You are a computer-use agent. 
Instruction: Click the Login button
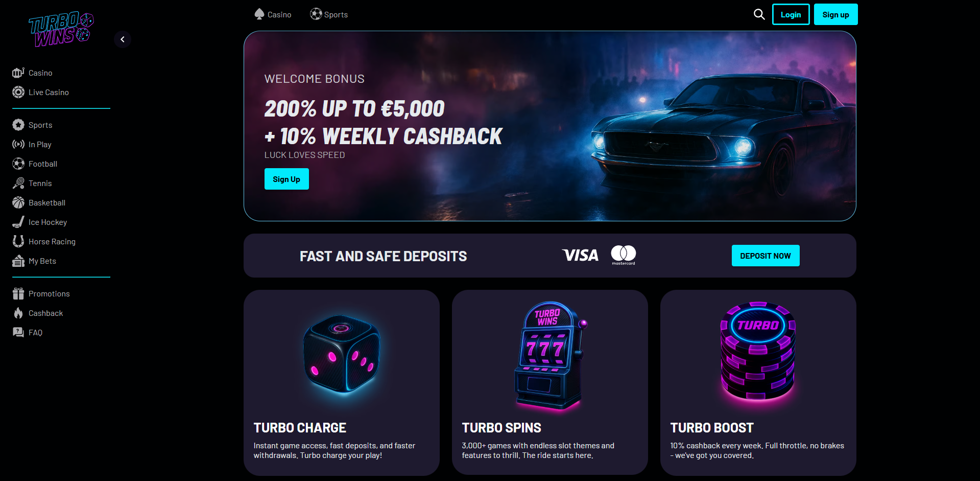tap(791, 14)
